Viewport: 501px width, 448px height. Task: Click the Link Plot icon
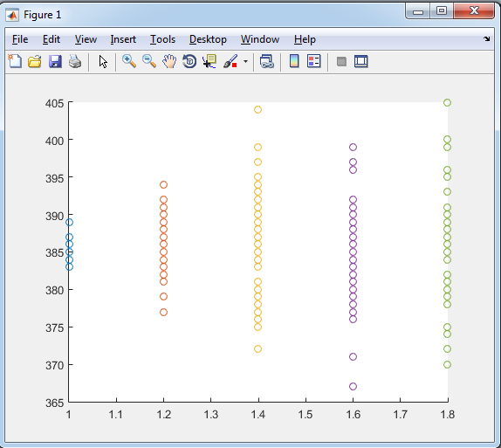(x=267, y=61)
